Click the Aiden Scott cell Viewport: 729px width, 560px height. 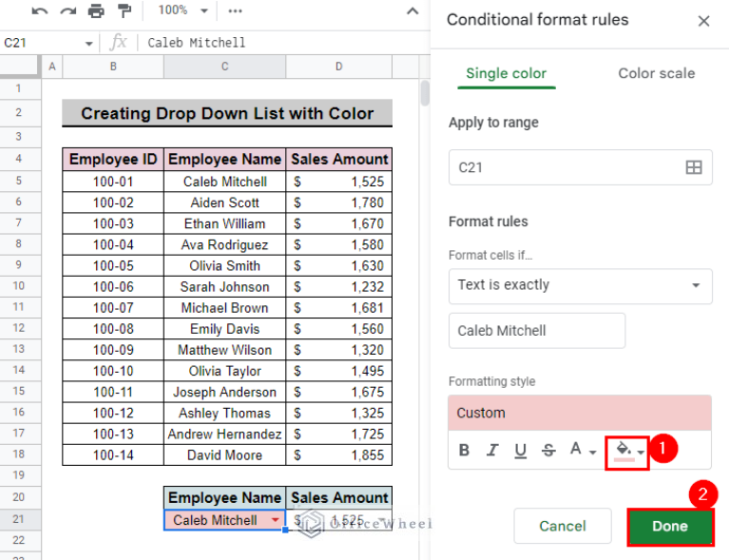[x=224, y=203]
